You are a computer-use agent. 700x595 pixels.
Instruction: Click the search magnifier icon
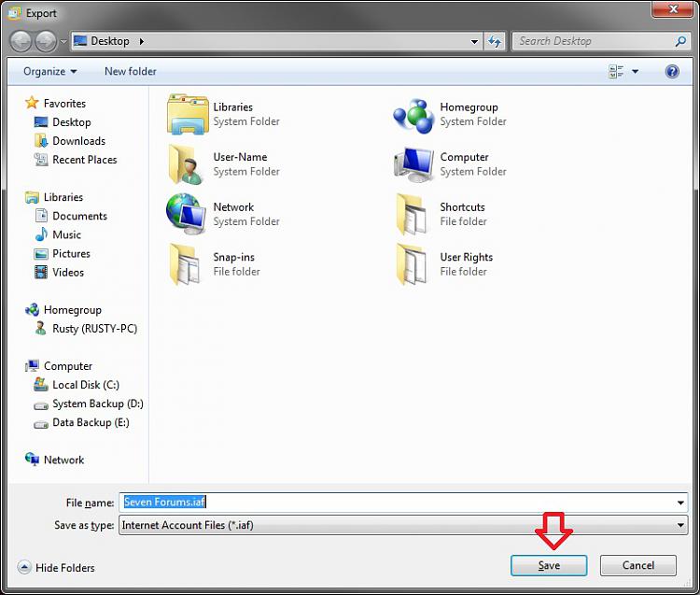tap(680, 41)
